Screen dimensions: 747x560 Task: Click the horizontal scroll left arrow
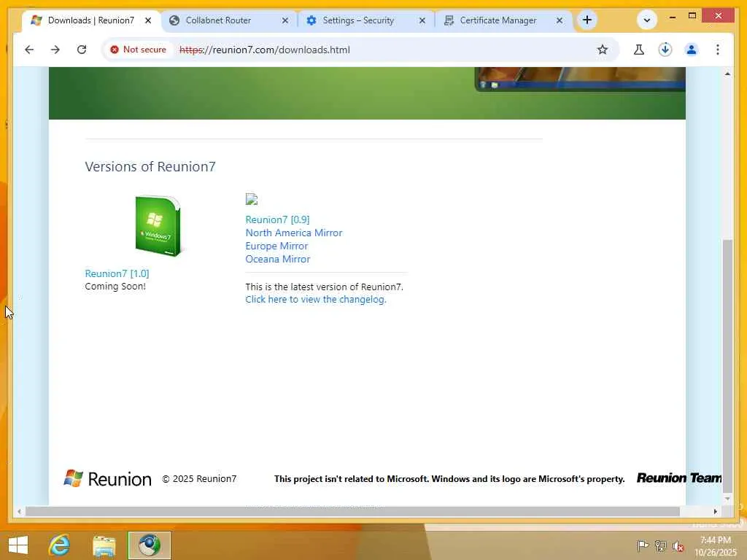(19, 511)
